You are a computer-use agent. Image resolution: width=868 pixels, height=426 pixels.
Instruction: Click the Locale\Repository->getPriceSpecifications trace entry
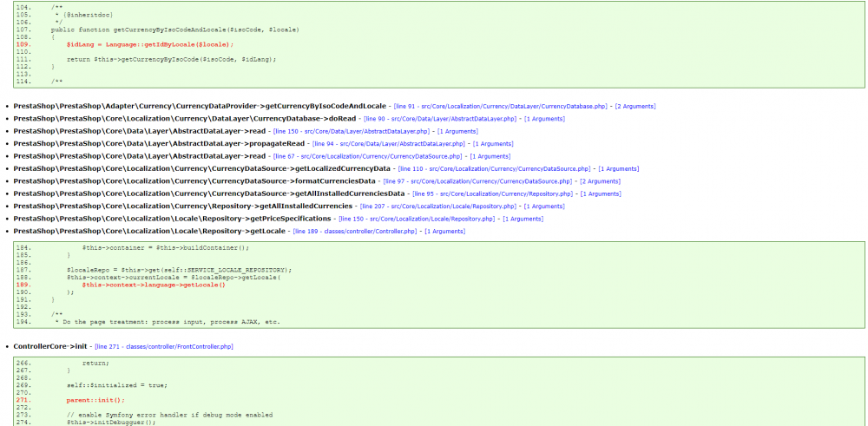172,220
